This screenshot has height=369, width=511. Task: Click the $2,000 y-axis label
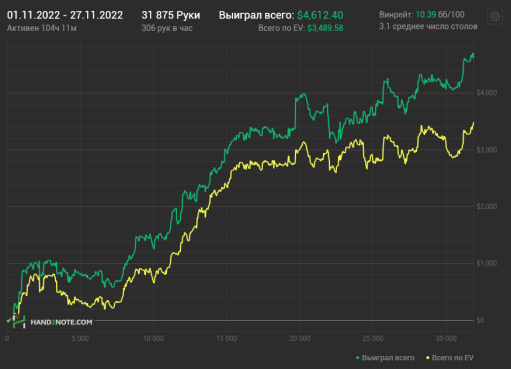tap(487, 207)
